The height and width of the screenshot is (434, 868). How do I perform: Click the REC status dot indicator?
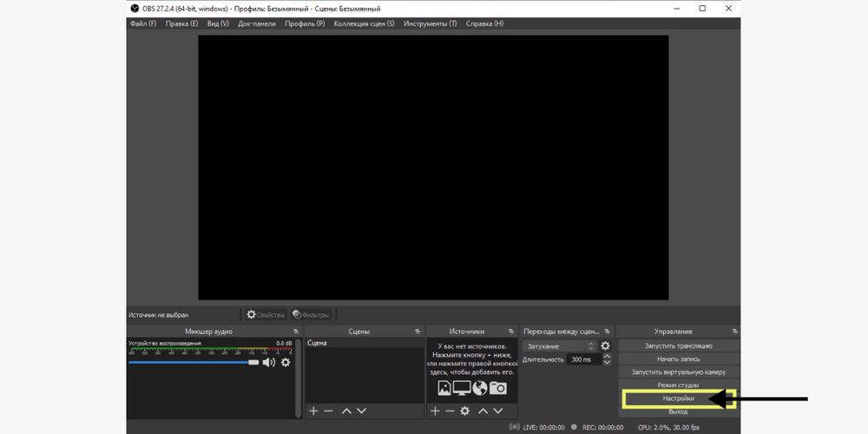click(x=574, y=427)
